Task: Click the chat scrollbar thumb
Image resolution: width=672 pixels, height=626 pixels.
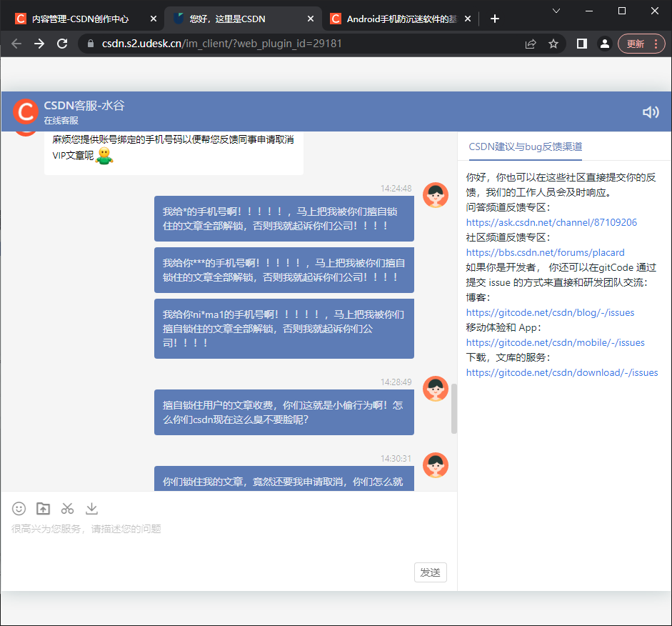Action: click(454, 409)
